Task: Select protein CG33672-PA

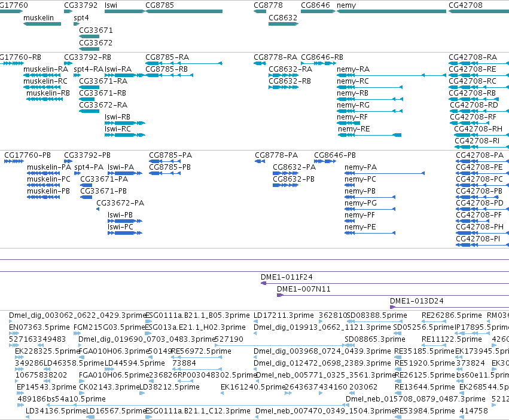Action: point(120,203)
